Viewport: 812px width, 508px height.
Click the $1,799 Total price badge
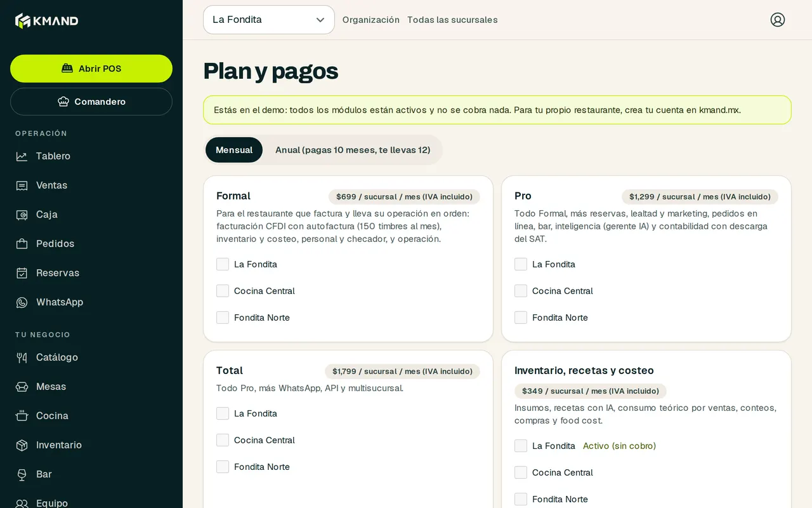(402, 371)
